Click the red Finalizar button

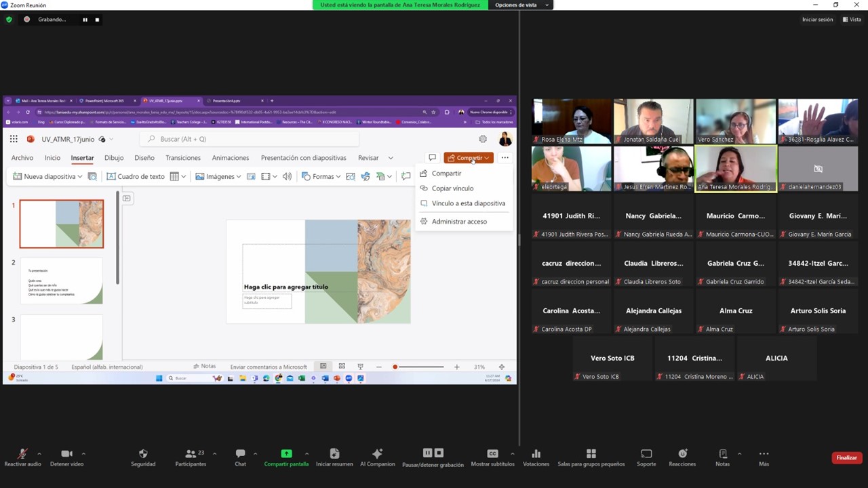coord(846,457)
